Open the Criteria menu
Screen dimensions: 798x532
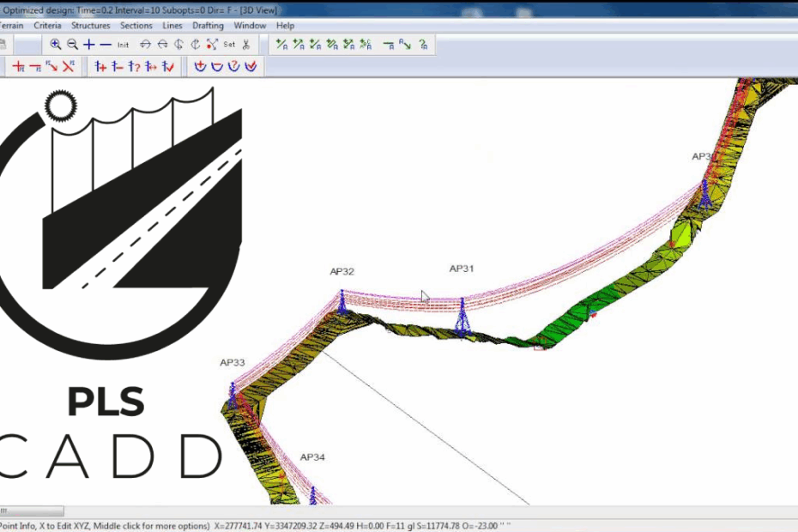pos(47,26)
